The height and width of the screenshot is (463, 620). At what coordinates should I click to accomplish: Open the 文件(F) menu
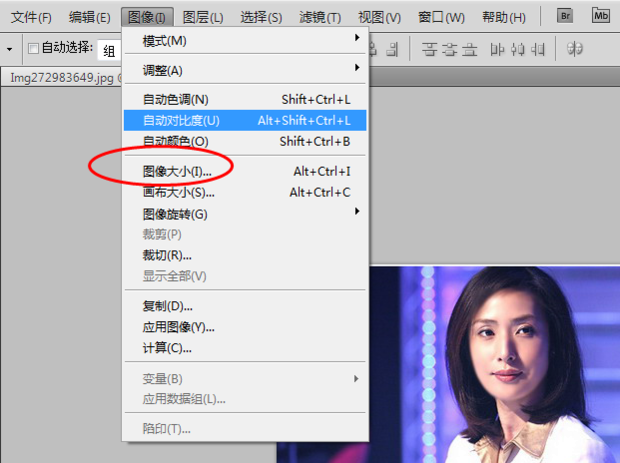tap(31, 17)
